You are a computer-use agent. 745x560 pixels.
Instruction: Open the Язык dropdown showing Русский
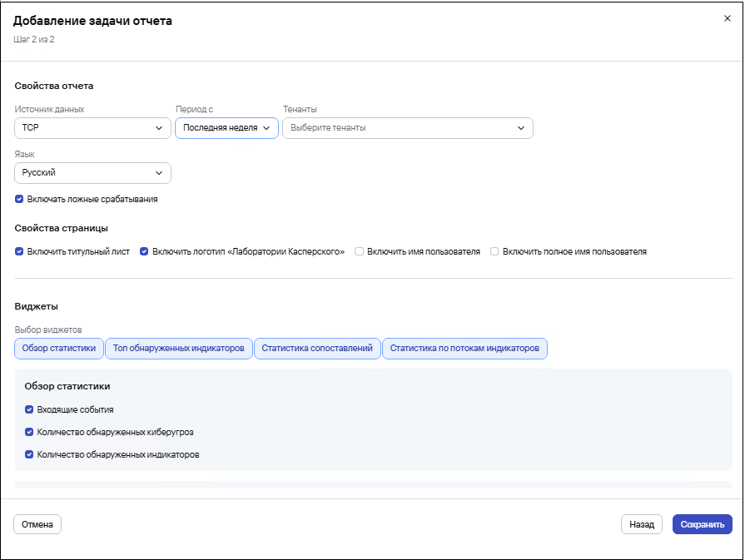[92, 173]
